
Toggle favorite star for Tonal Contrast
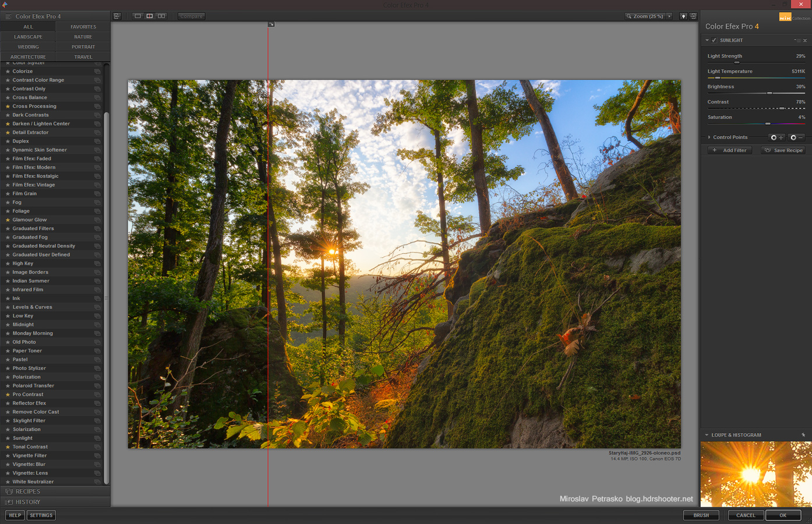[x=8, y=447]
